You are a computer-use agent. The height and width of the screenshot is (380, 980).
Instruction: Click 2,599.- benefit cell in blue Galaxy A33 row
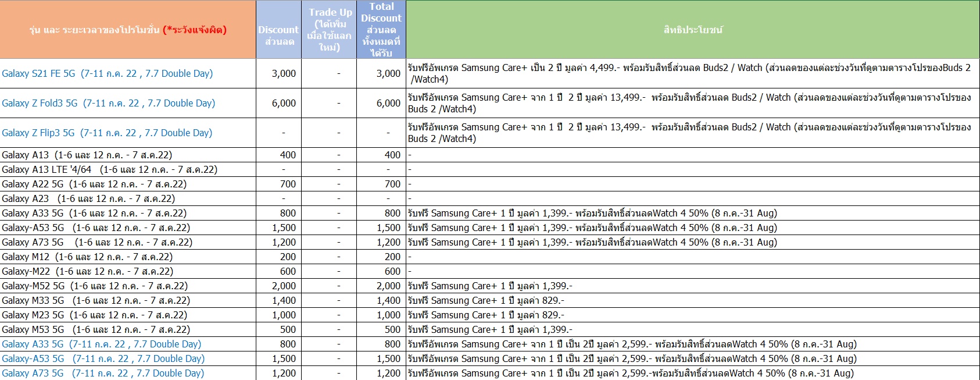click(x=693, y=344)
